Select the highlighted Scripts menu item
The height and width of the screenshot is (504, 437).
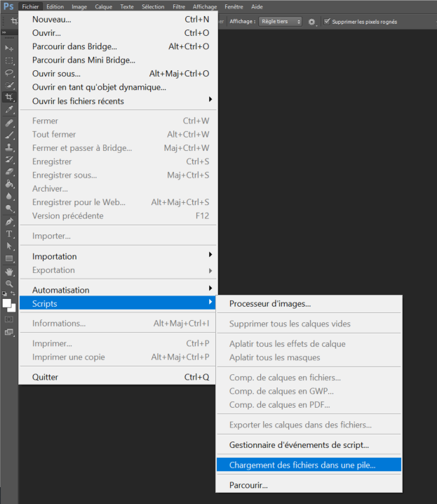pyautogui.click(x=118, y=303)
